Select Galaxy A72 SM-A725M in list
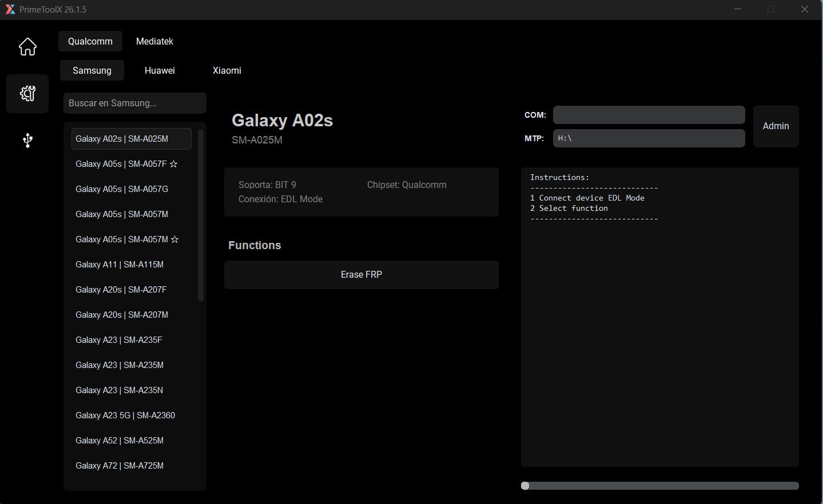 pos(120,466)
